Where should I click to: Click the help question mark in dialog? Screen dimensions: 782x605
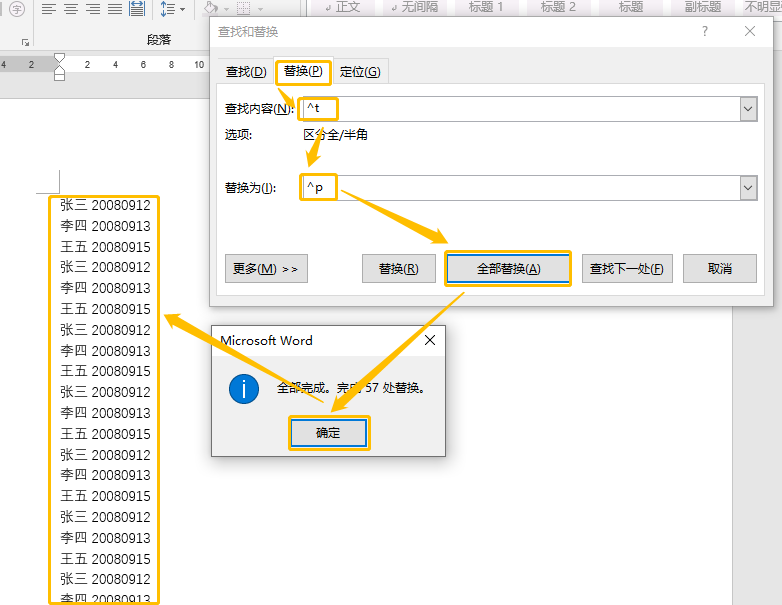coord(705,31)
